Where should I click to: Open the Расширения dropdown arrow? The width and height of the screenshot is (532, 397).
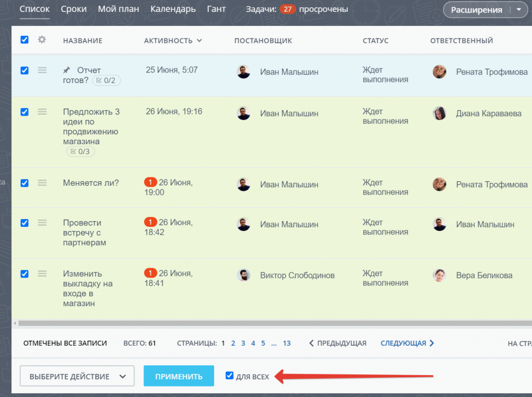pos(519,9)
